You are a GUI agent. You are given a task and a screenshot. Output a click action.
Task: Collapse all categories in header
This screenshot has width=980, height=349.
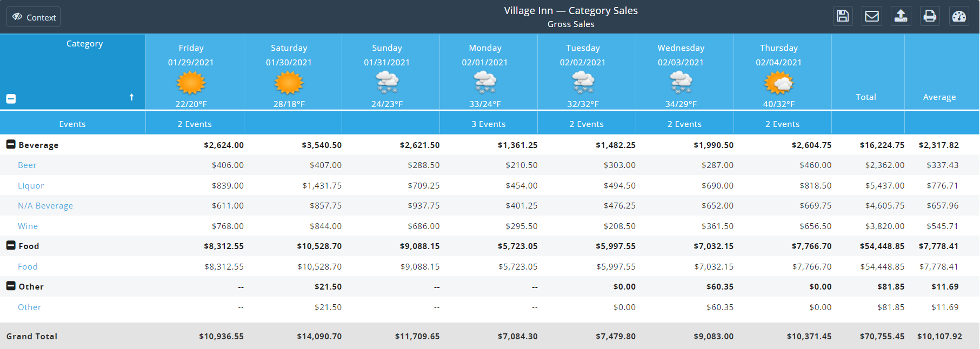tap(11, 98)
